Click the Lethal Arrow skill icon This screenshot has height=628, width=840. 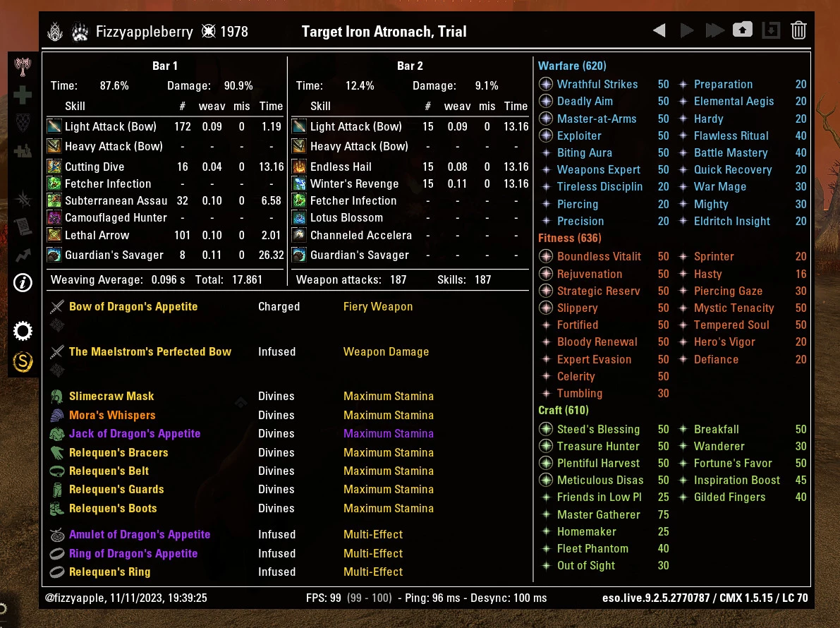click(54, 235)
